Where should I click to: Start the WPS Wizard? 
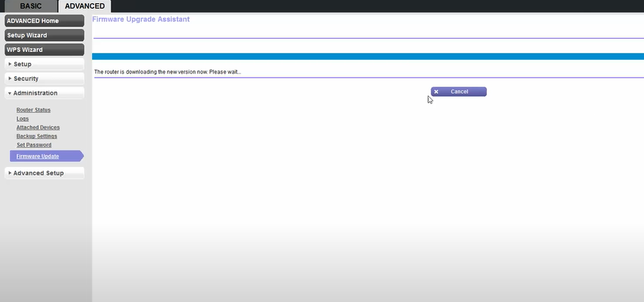pyautogui.click(x=44, y=50)
